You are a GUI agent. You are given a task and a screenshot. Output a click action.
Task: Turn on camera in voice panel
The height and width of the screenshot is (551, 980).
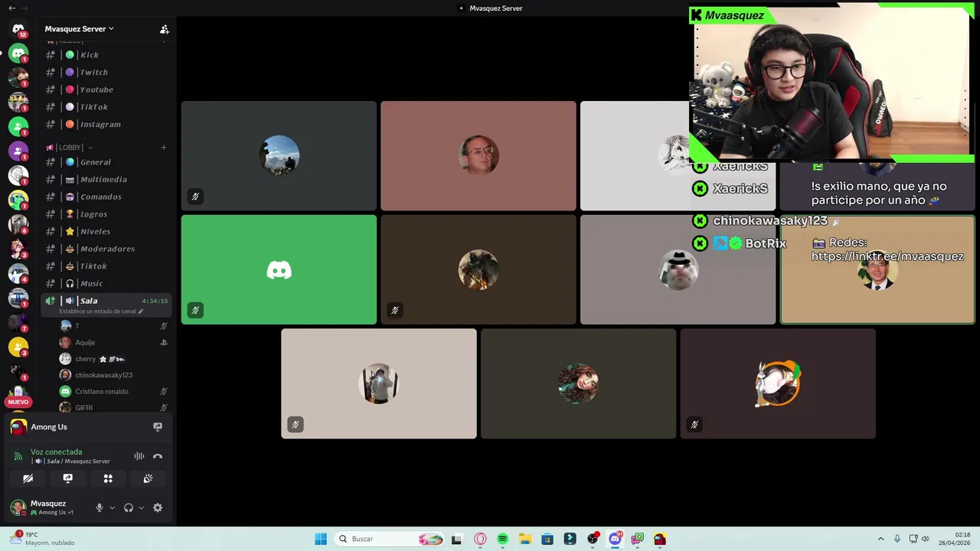28,478
